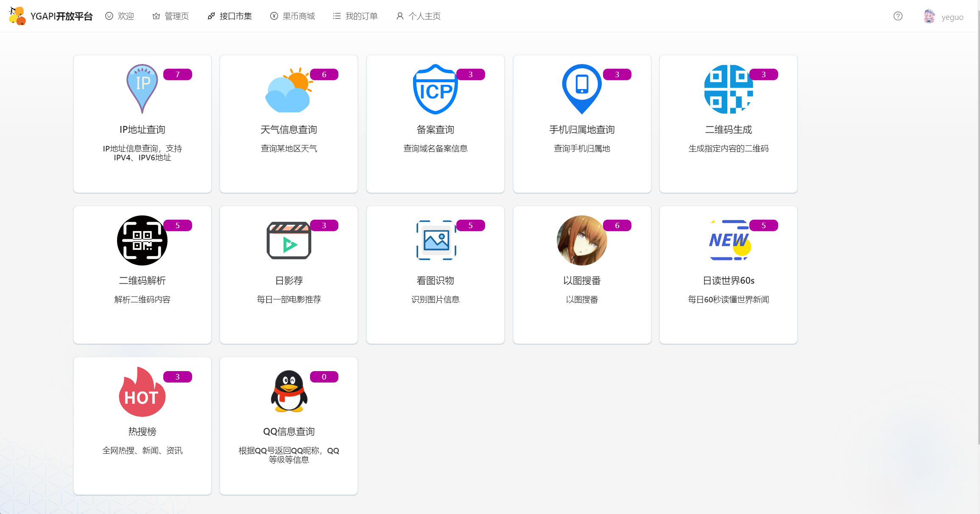Open the black QR scan icon
980x514 pixels.
pyautogui.click(x=142, y=240)
